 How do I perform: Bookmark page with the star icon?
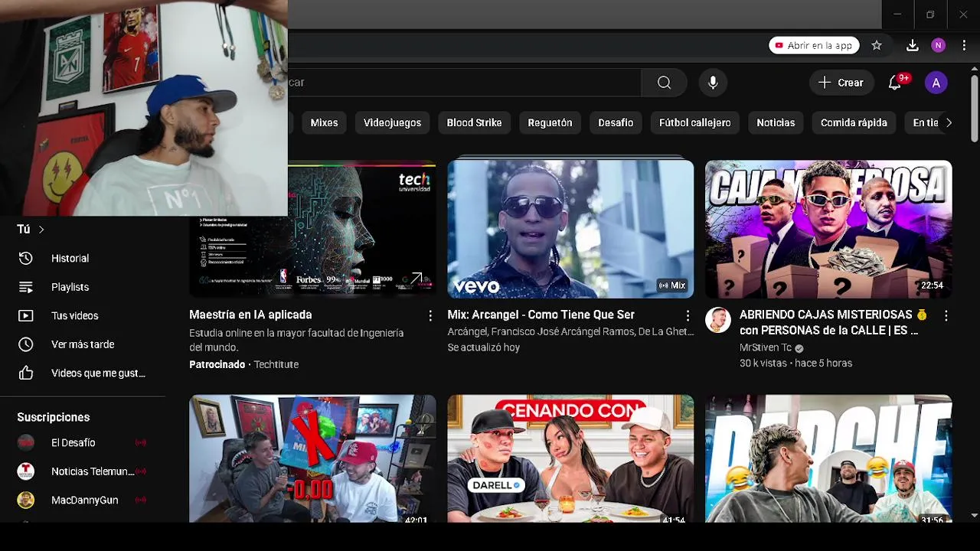pos(877,46)
